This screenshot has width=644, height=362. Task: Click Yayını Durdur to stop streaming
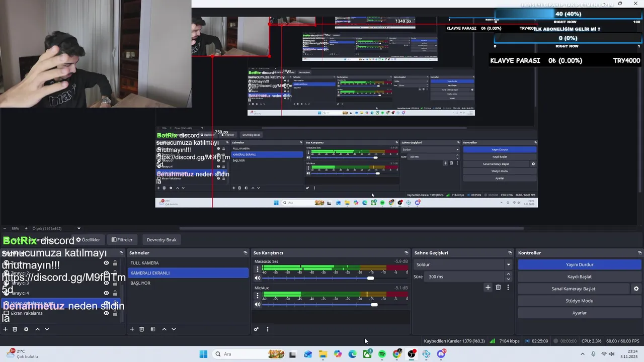tap(580, 264)
